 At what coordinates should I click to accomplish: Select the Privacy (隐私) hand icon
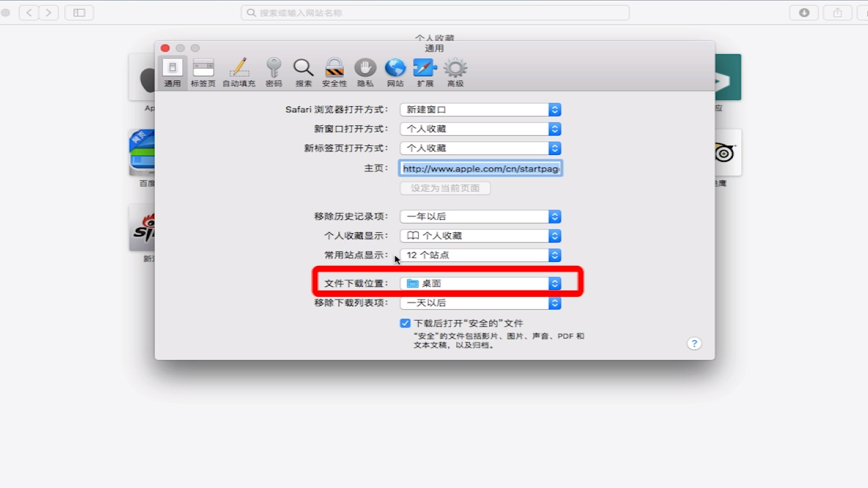click(365, 73)
